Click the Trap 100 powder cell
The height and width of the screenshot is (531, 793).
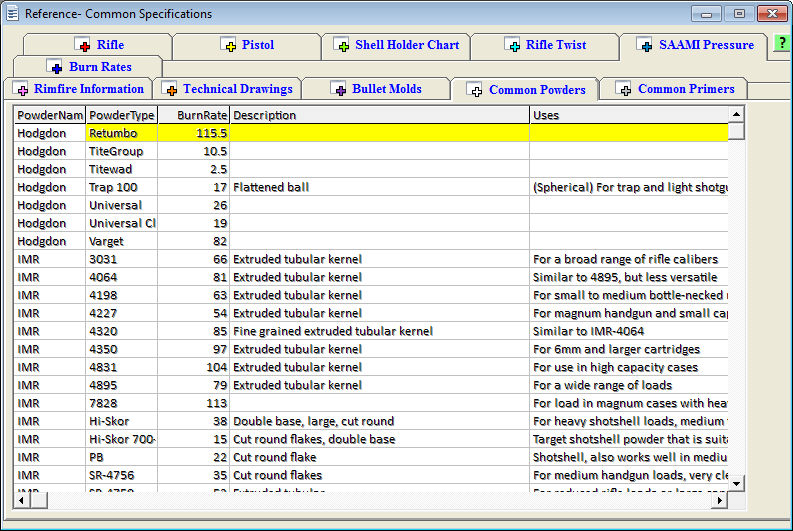coord(122,187)
